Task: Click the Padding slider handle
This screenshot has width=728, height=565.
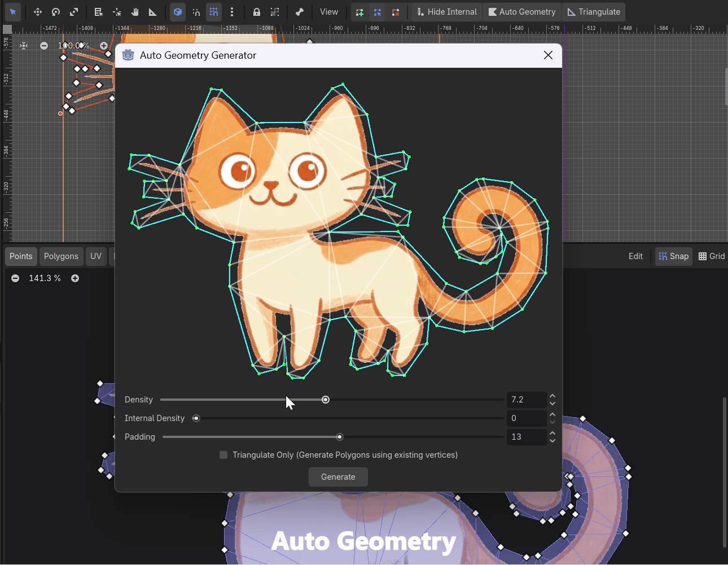Action: 340,437
